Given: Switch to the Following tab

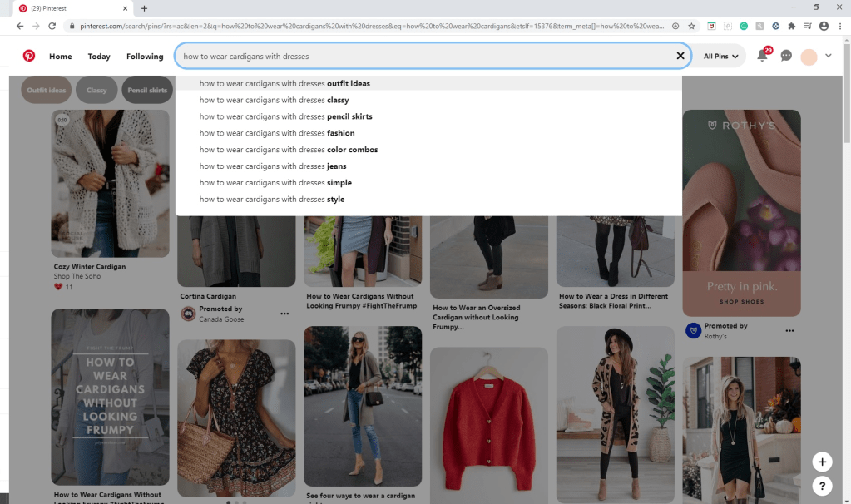Looking at the screenshot, I should point(145,57).
